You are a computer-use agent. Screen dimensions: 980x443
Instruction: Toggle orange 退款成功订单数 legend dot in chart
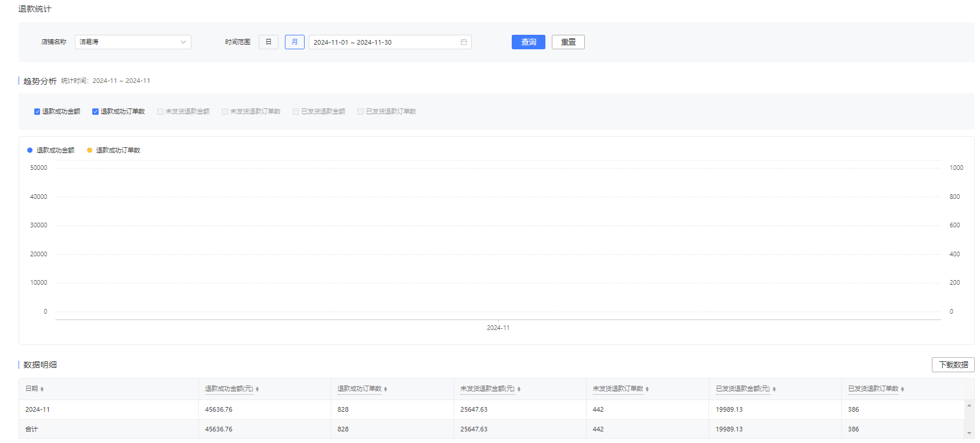point(89,150)
